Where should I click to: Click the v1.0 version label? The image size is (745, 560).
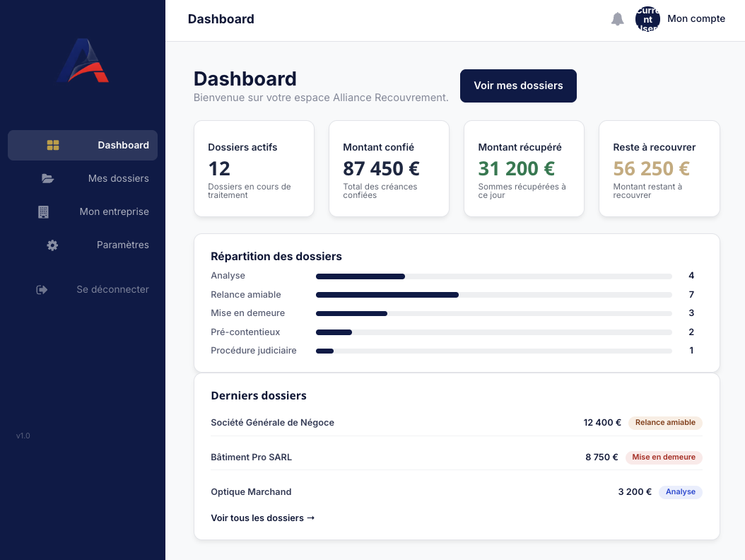[23, 436]
